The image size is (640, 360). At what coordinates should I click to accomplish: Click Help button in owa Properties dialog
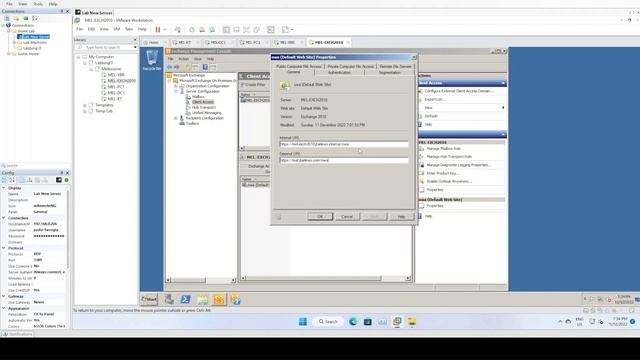click(x=401, y=216)
